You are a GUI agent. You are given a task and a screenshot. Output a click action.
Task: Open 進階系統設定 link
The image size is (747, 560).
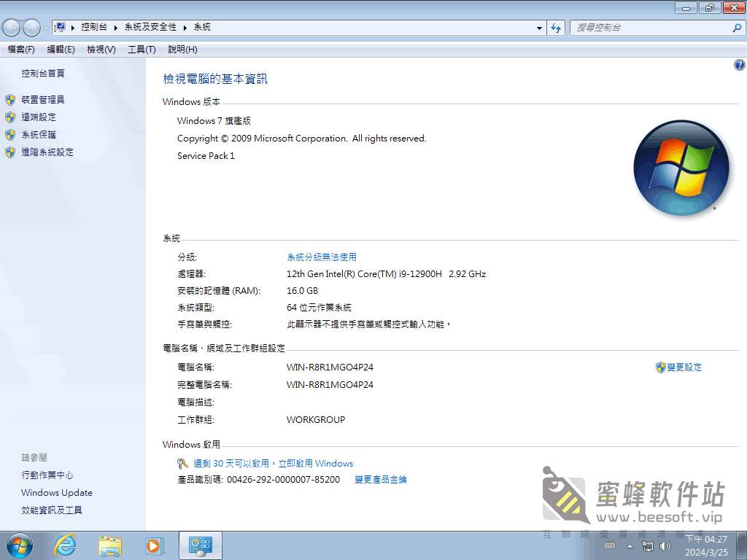click(47, 152)
